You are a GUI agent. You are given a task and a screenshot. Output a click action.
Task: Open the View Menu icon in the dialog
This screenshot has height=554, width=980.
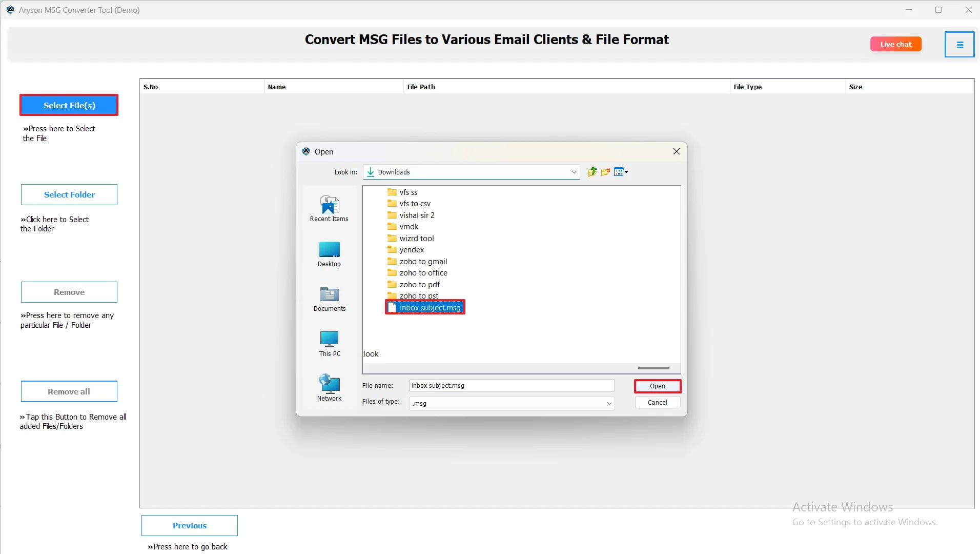tap(621, 172)
